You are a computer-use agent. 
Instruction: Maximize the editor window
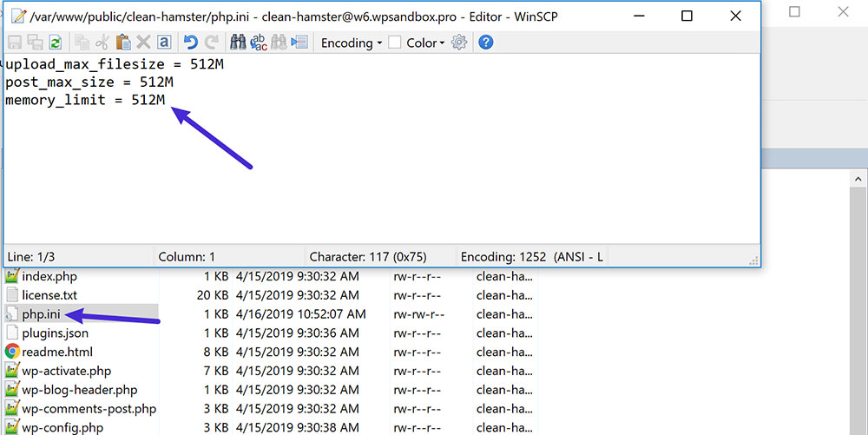(x=687, y=16)
